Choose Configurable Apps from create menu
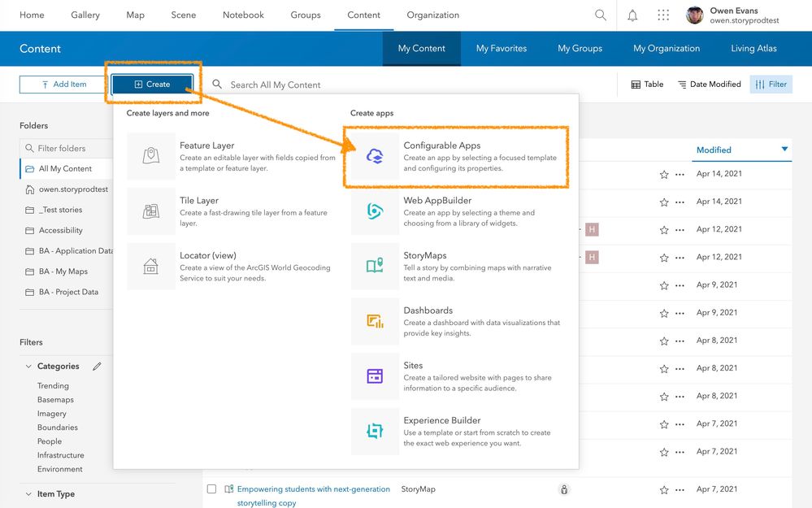The width and height of the screenshot is (812, 508). coord(456,156)
